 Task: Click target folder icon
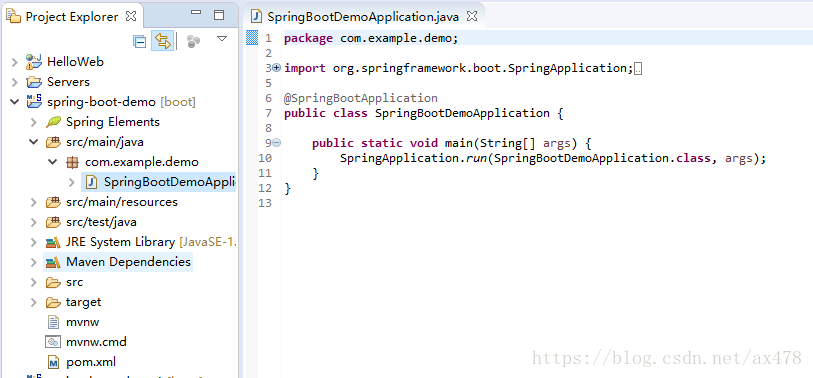53,302
